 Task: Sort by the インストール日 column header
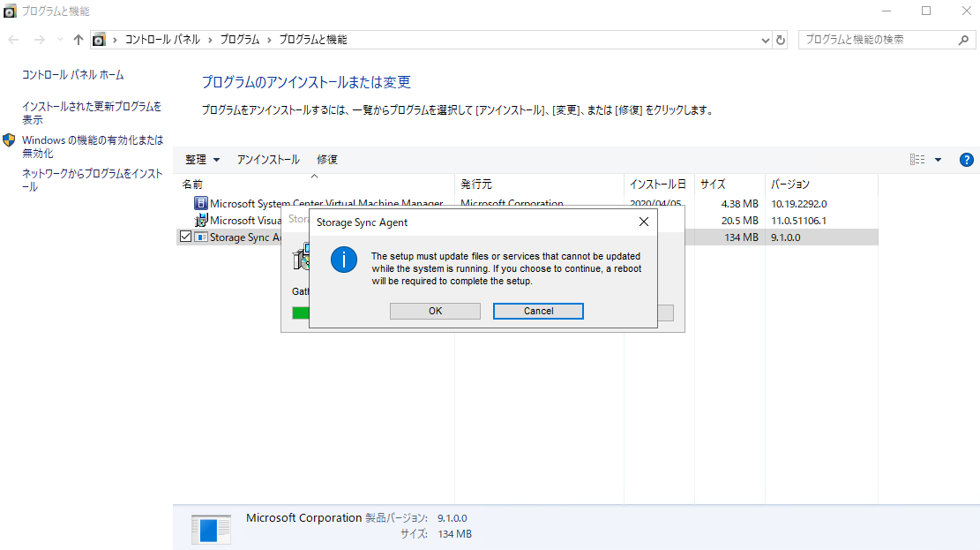click(x=660, y=184)
